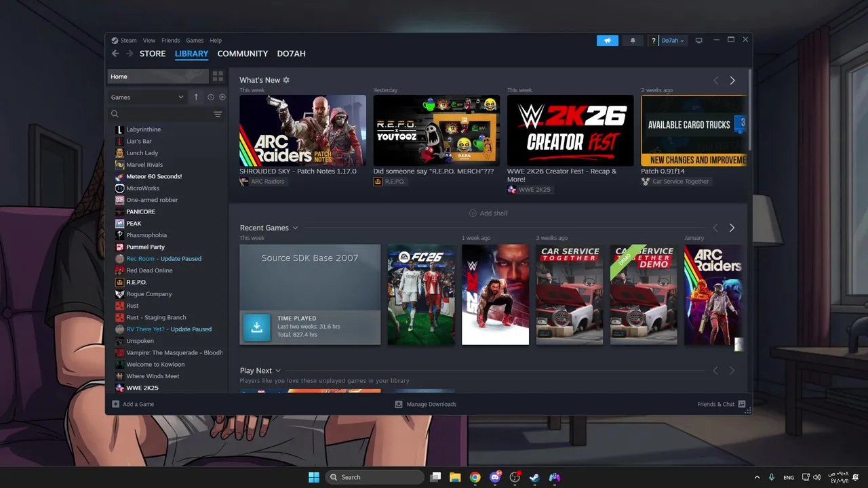This screenshot has width=868, height=488.
Task: Click Add a Game
Action: tap(133, 404)
